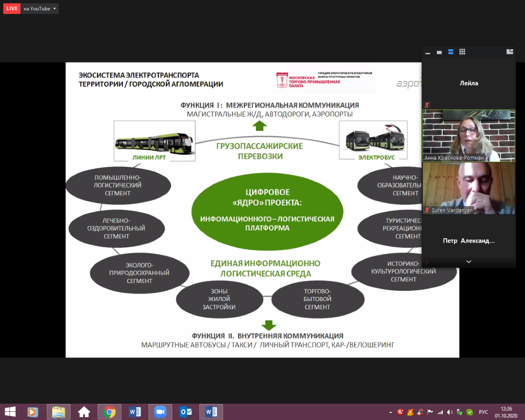The width and height of the screenshot is (525, 420).
Task: Click the Лейла participant tile
Action: click(469, 83)
